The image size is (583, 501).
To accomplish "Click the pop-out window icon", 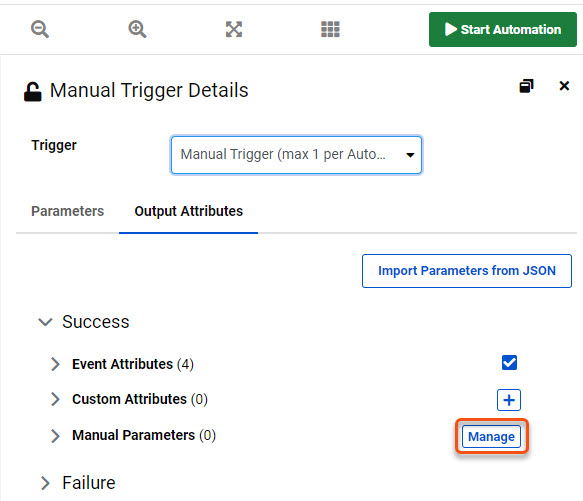I will [x=526, y=86].
